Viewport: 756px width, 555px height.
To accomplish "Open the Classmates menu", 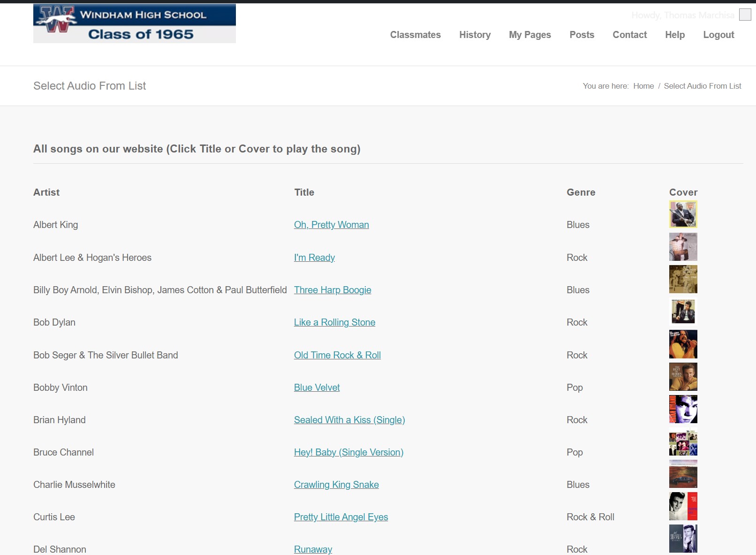I will (415, 35).
